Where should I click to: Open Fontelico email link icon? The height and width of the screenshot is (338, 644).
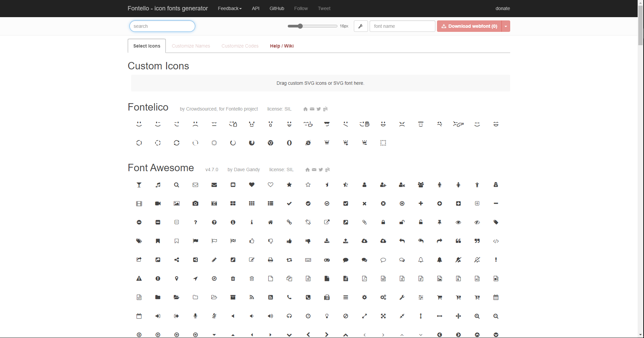pyautogui.click(x=312, y=109)
